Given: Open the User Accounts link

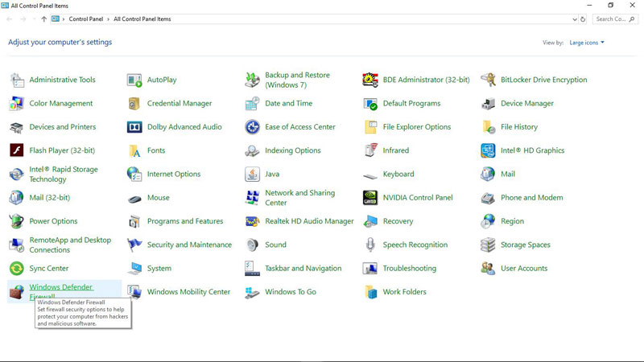Looking at the screenshot, I should (524, 269).
